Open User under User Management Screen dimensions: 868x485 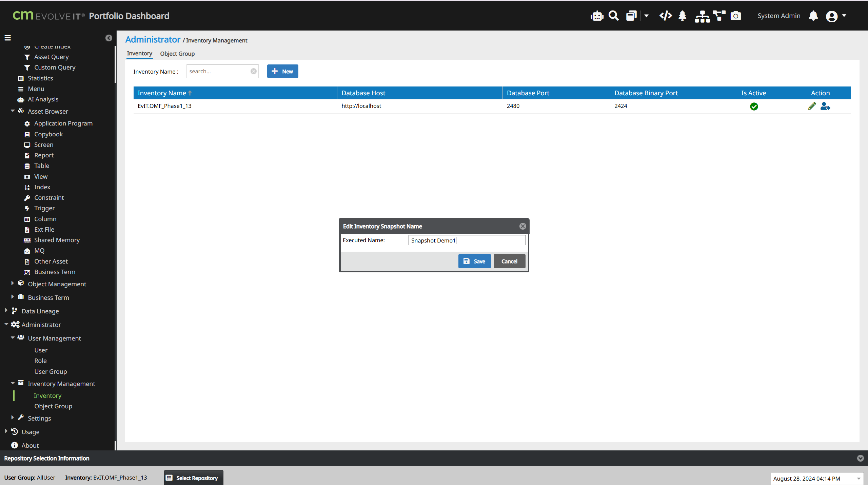(x=41, y=350)
